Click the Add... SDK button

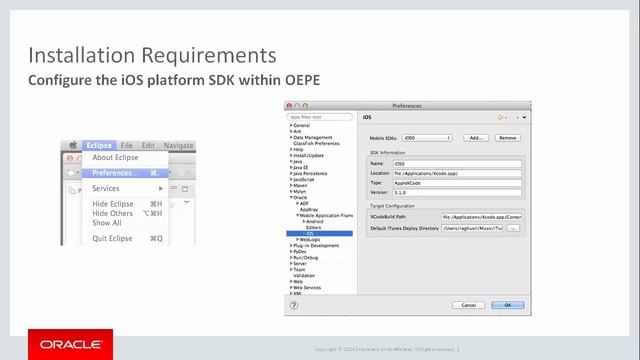[476, 138]
